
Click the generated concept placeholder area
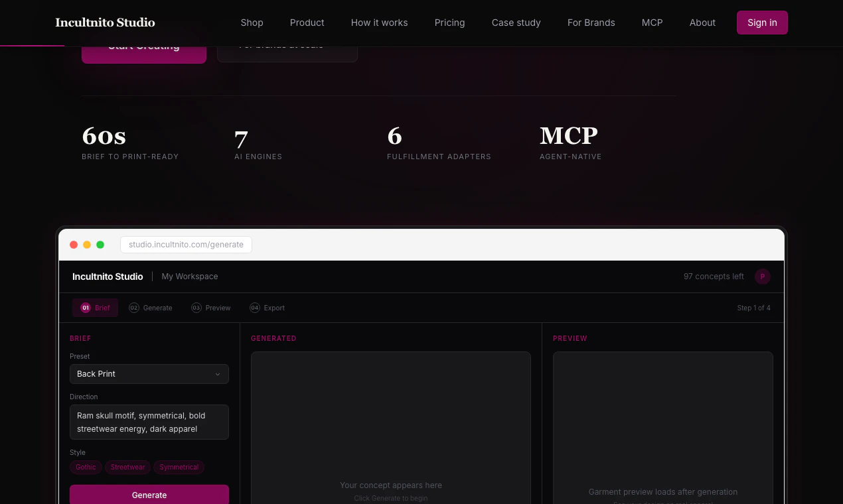(x=391, y=428)
